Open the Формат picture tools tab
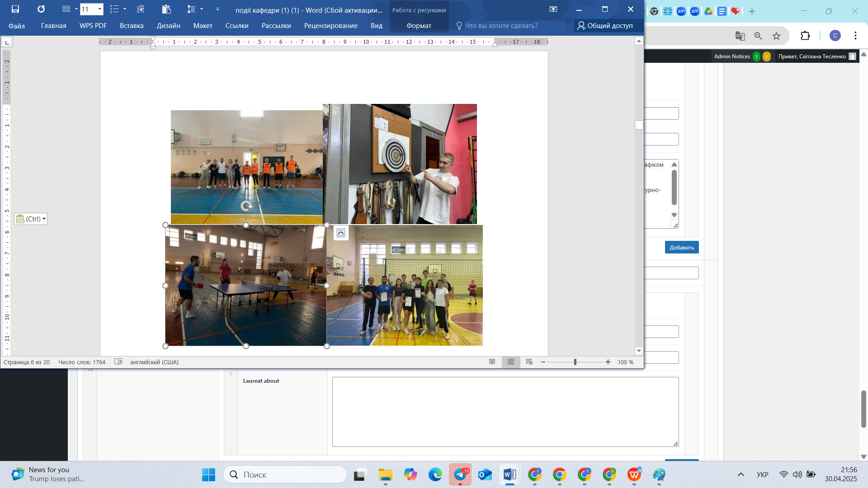 419,26
